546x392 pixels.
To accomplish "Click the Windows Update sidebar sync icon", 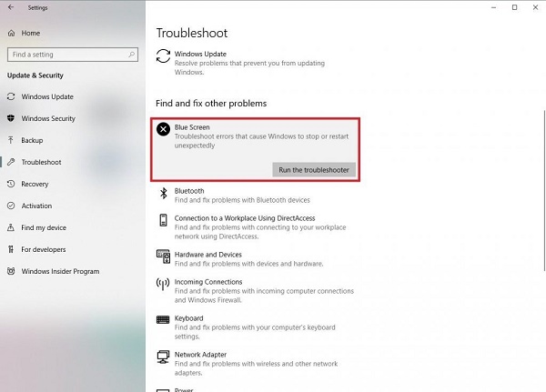I will [11, 96].
